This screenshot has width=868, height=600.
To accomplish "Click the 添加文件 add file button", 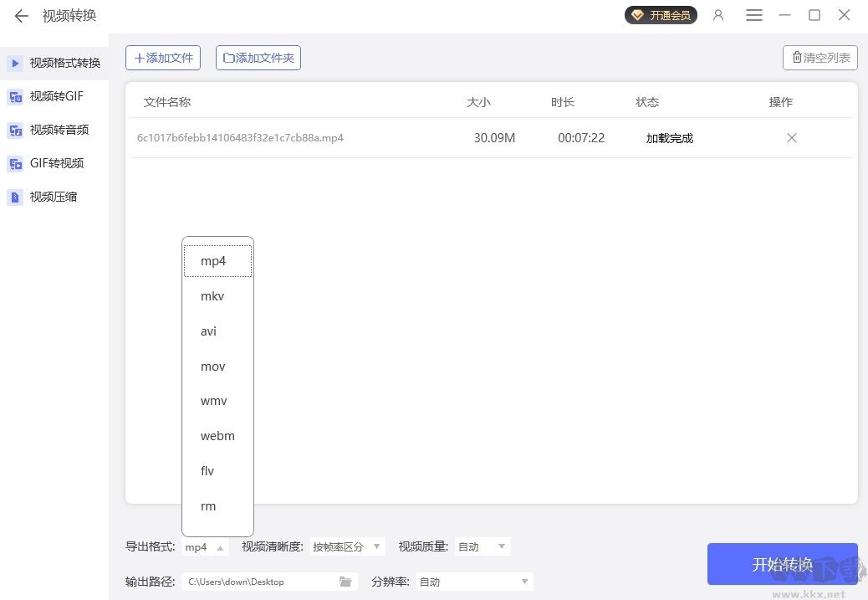I will (x=163, y=58).
